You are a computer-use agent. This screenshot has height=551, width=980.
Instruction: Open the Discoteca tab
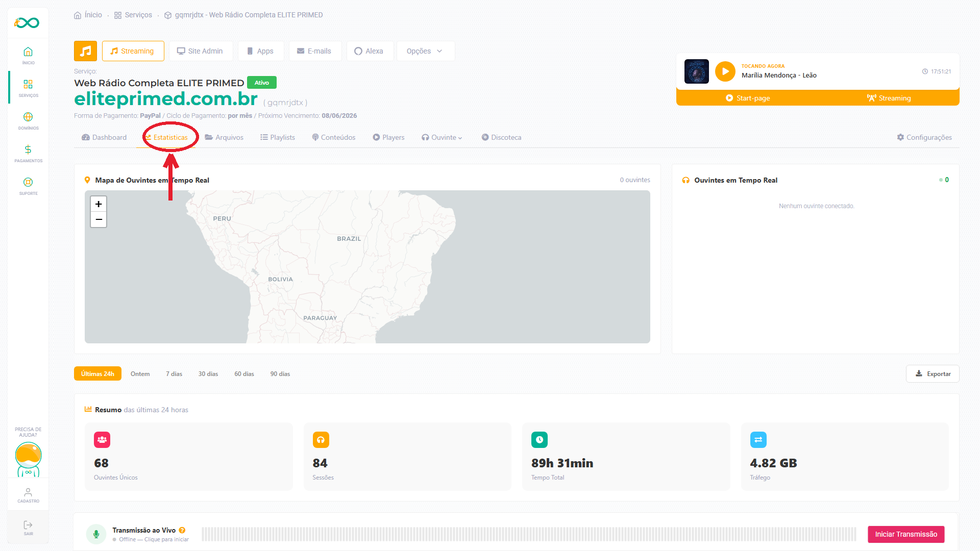pos(501,137)
